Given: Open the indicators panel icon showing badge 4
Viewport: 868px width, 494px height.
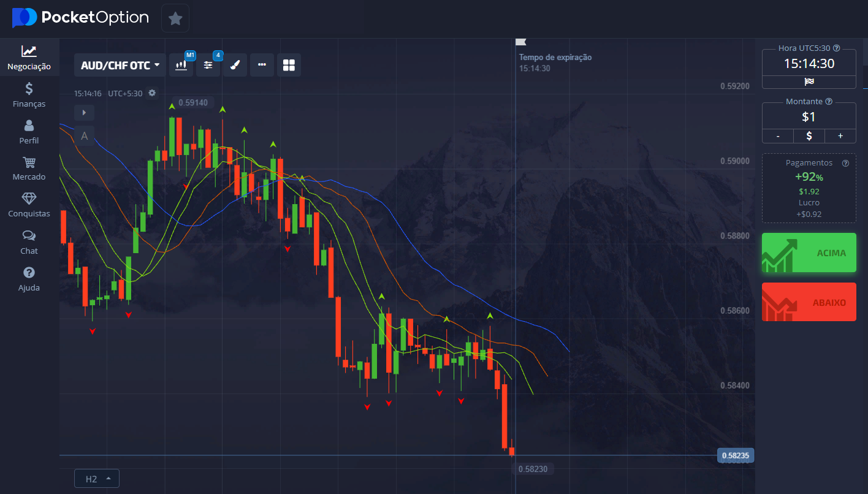Looking at the screenshot, I should tap(208, 64).
